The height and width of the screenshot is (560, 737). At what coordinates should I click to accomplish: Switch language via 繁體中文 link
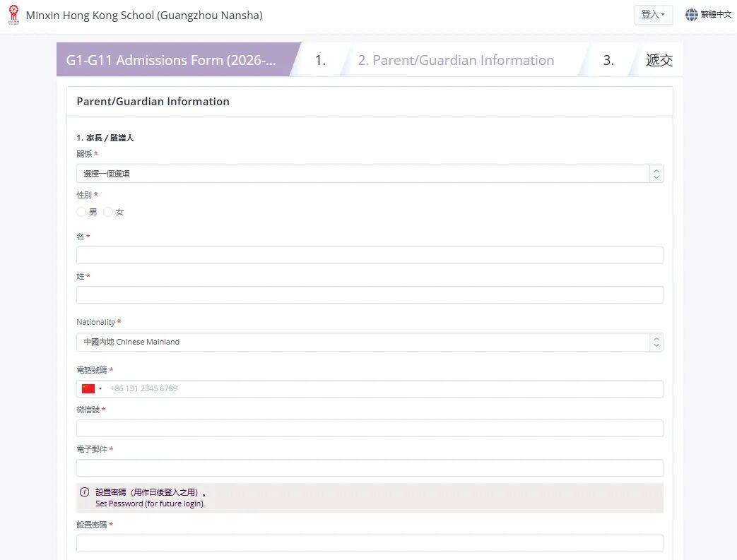(716, 15)
